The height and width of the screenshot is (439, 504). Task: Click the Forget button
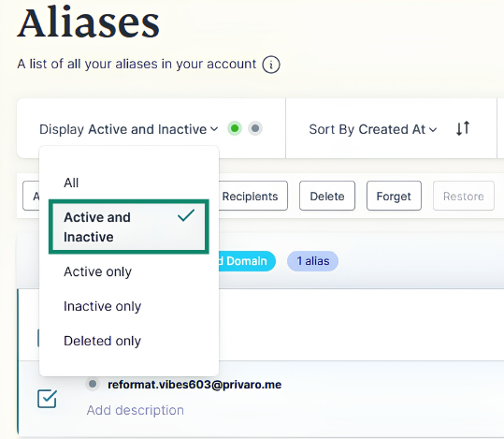coord(394,196)
